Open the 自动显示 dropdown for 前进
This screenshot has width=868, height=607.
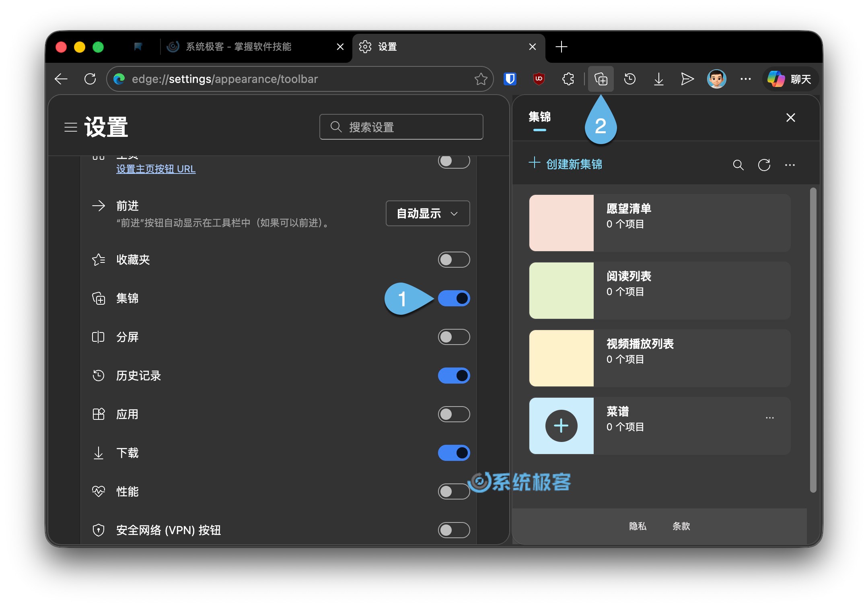point(427,213)
